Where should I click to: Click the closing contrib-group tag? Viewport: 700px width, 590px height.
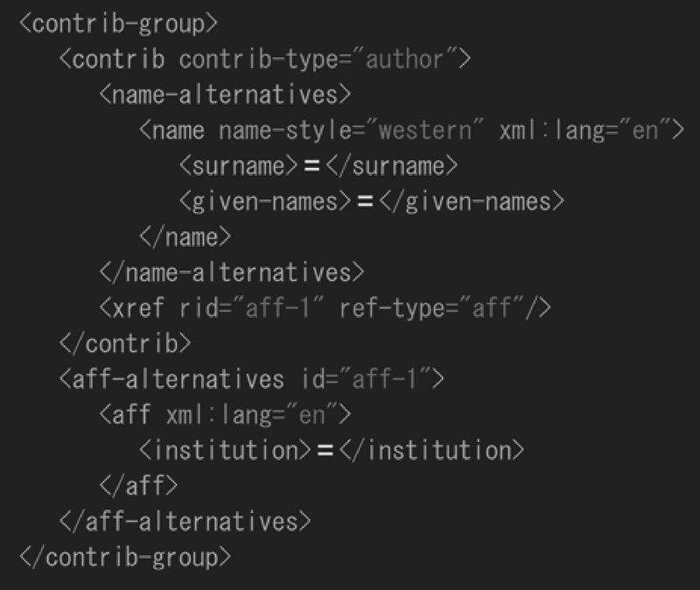(x=125, y=557)
